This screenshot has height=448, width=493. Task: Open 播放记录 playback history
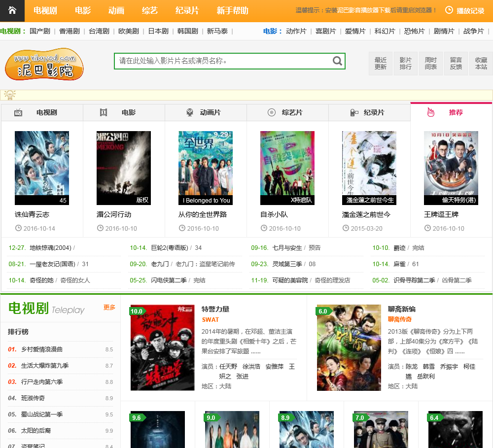tap(470, 11)
